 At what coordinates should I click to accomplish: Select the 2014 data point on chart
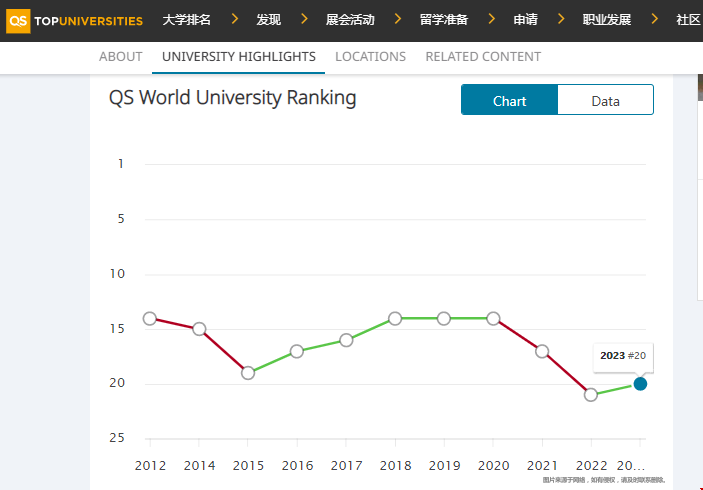[x=199, y=329]
